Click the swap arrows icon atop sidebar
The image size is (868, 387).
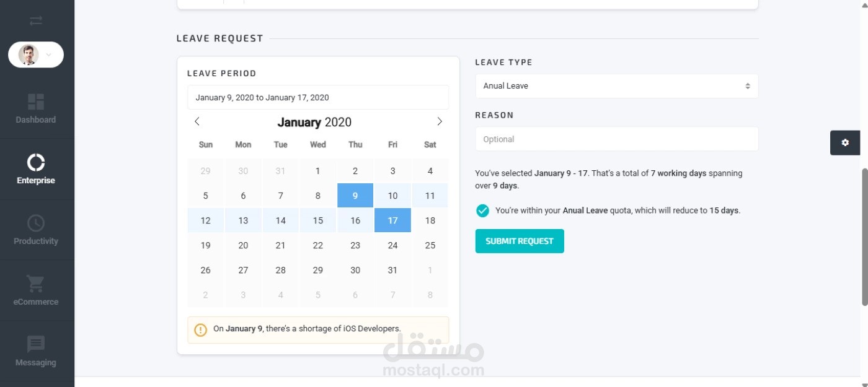(36, 20)
